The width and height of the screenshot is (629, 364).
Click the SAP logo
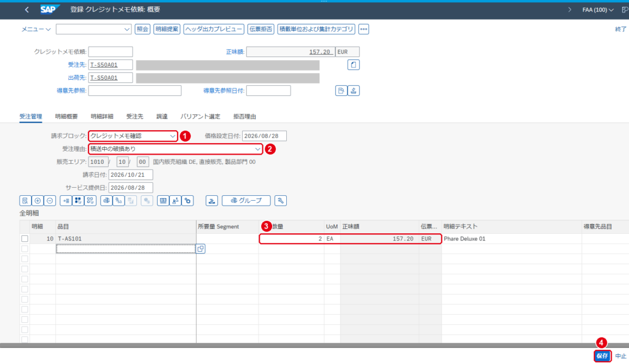tap(50, 9)
